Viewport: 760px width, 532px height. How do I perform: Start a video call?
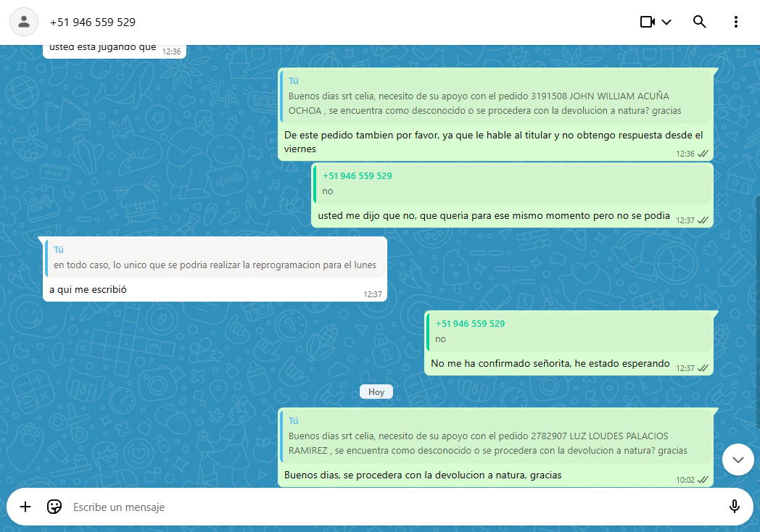pyautogui.click(x=648, y=22)
